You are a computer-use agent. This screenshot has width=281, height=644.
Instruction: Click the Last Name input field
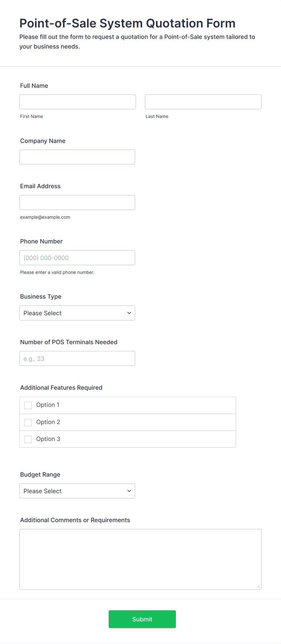point(203,102)
